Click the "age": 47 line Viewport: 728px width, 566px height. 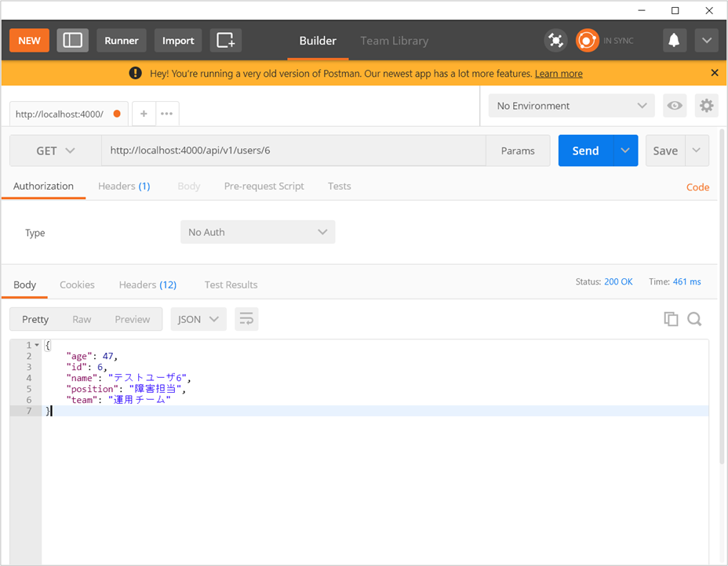click(x=92, y=357)
